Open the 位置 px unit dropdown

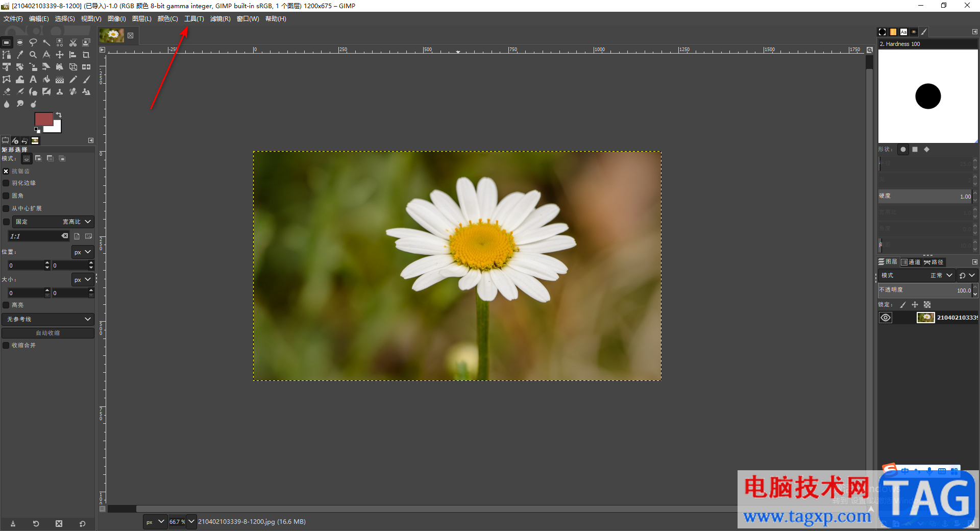83,252
